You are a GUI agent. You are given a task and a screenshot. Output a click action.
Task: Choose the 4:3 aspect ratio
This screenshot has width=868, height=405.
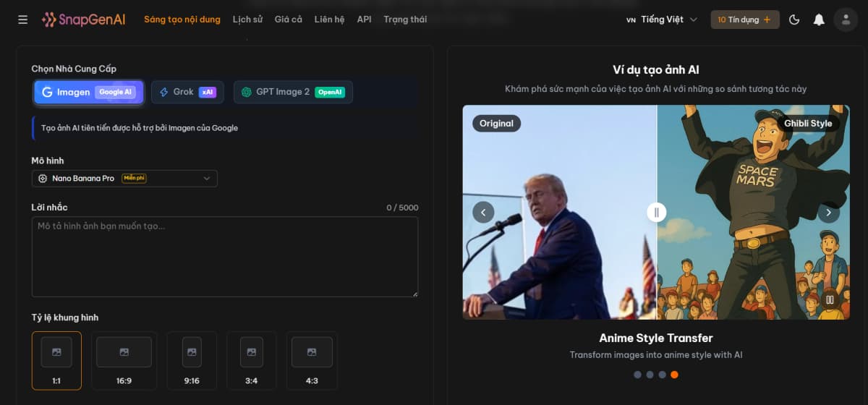312,360
